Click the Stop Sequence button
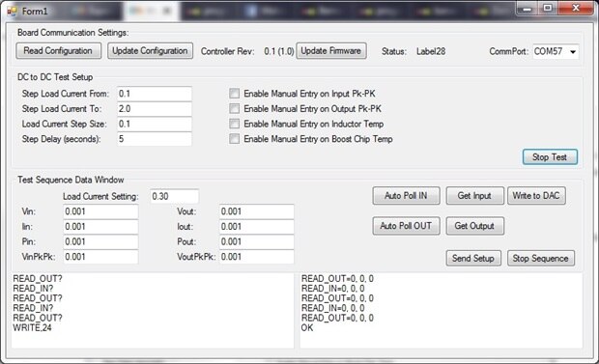This screenshot has height=364, width=599. tap(541, 258)
